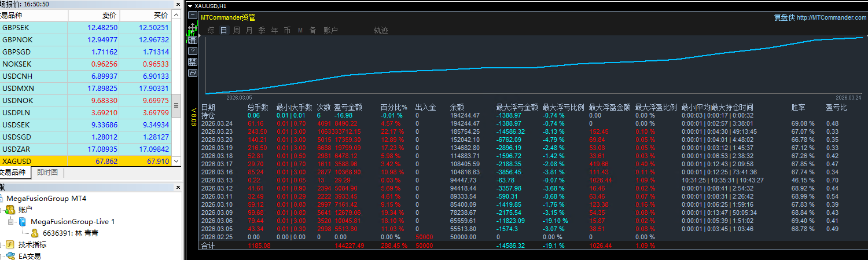Image resolution: width=868 pixels, height=260 pixels.
Task: Select the GBPSGD symbol row
Action: point(86,52)
